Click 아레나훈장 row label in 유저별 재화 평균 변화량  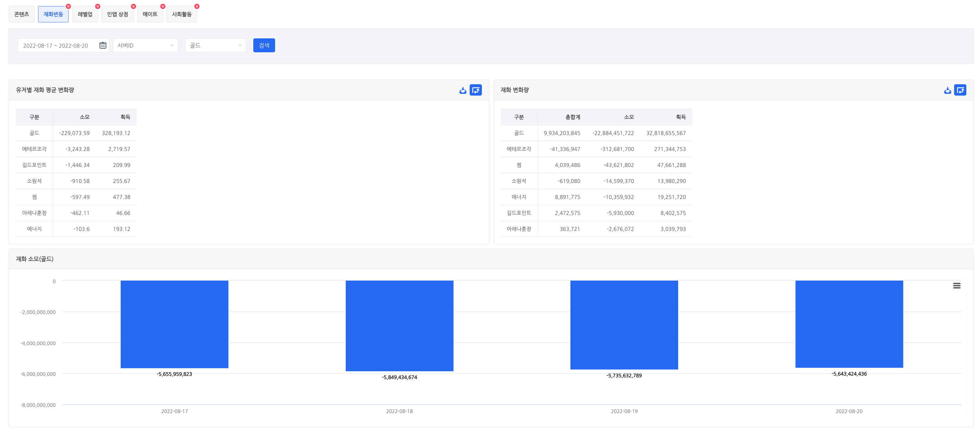pos(34,213)
